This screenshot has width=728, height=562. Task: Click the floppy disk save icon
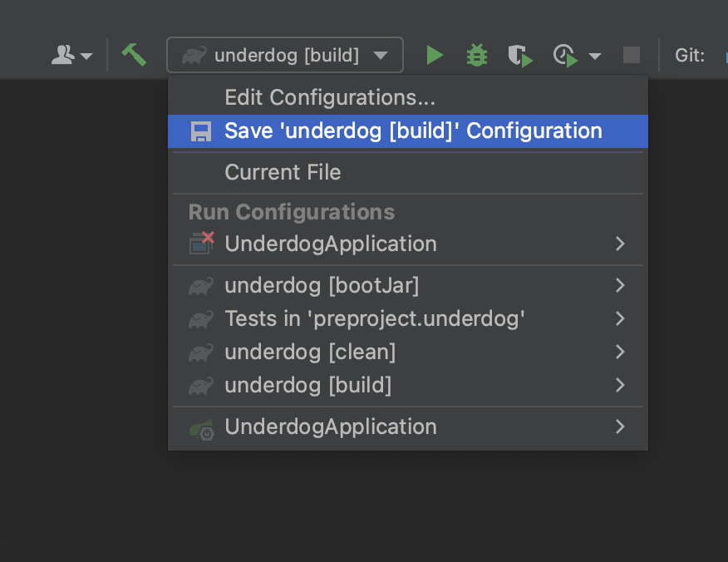(x=201, y=131)
